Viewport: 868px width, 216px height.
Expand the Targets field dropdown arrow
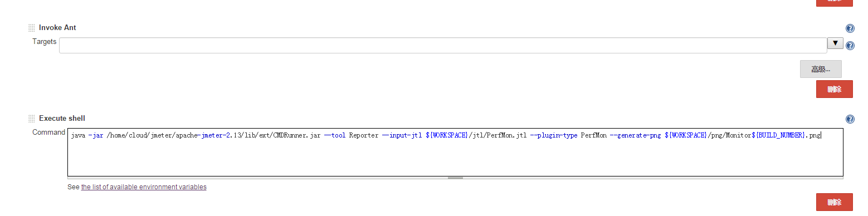click(835, 43)
